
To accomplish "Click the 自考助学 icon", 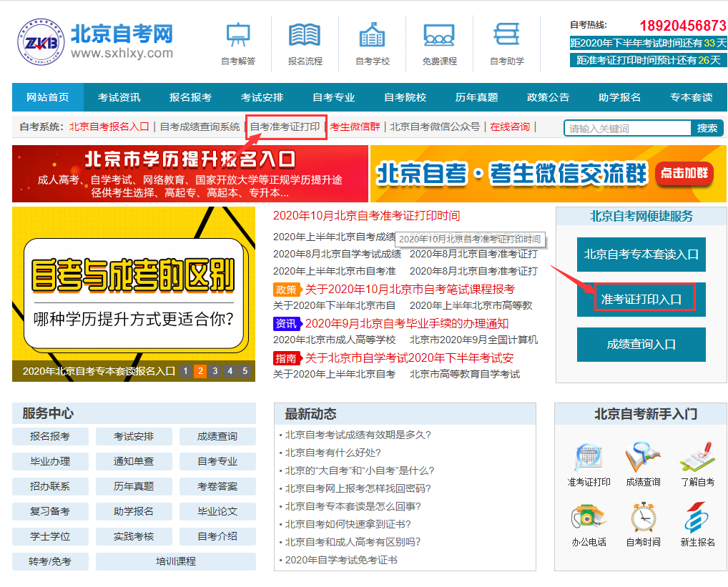I will (506, 36).
